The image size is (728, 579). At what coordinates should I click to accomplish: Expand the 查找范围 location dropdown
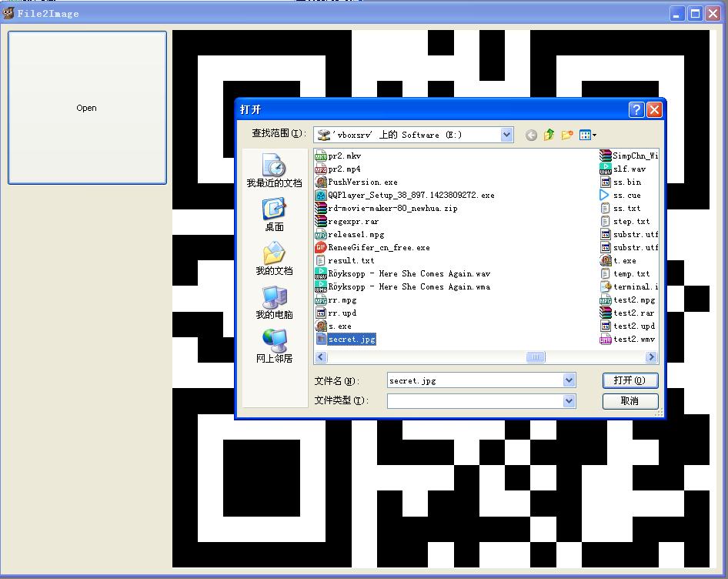pyautogui.click(x=506, y=135)
